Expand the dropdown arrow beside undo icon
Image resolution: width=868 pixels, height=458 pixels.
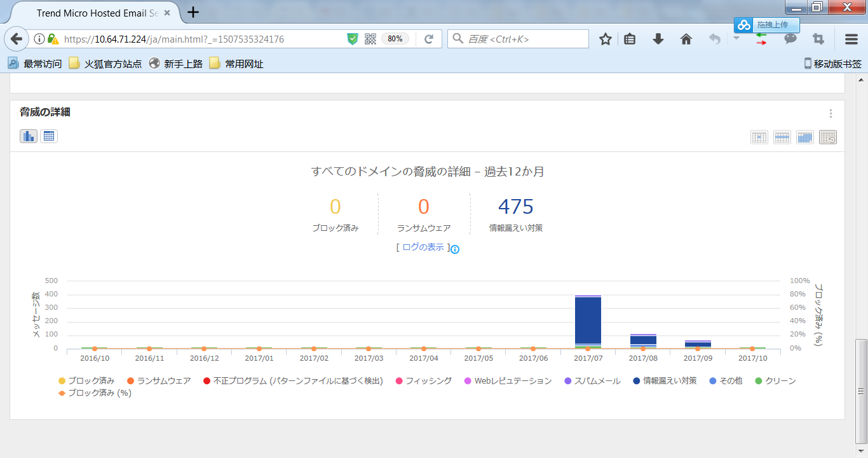click(x=736, y=38)
